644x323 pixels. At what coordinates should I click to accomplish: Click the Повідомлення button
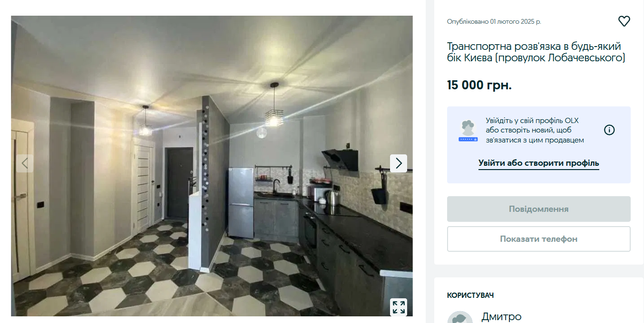(x=539, y=209)
